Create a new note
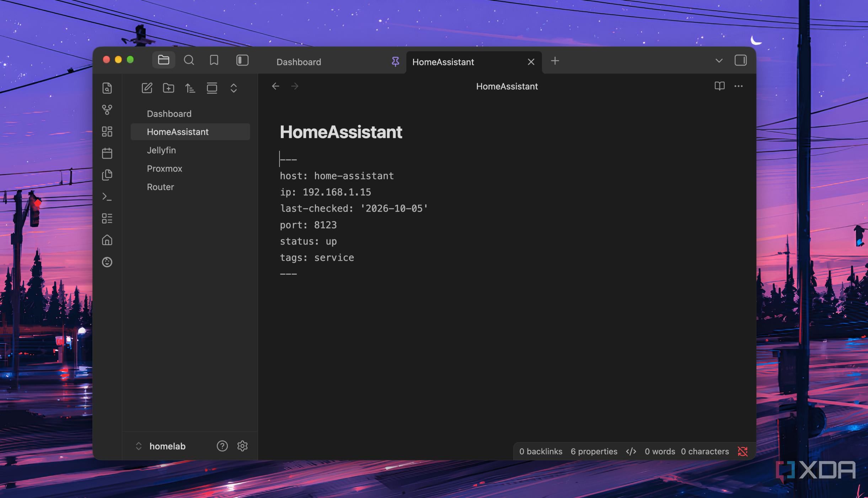Screen dimensions: 868x498 (147, 88)
